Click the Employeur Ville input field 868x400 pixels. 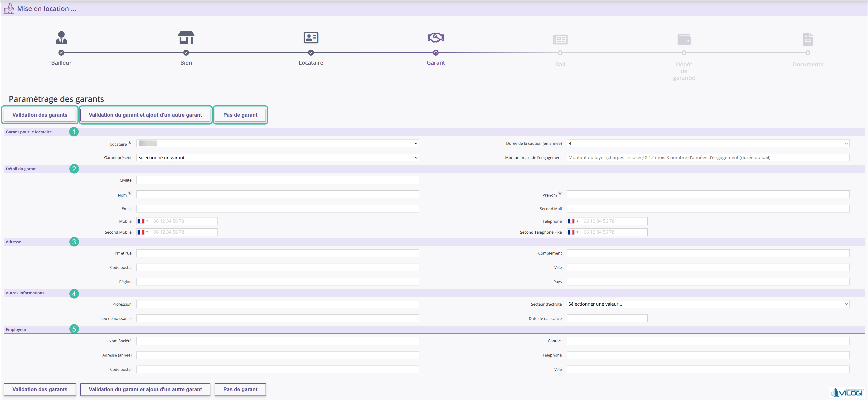point(708,370)
